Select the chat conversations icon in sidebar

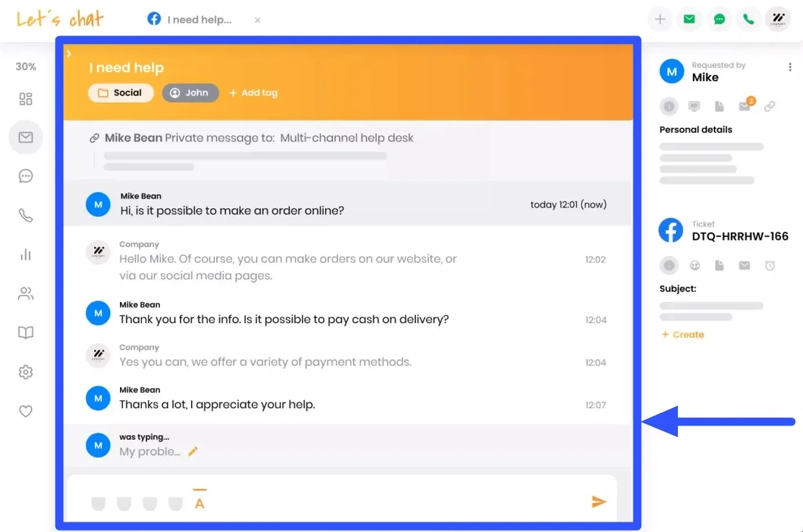25,175
